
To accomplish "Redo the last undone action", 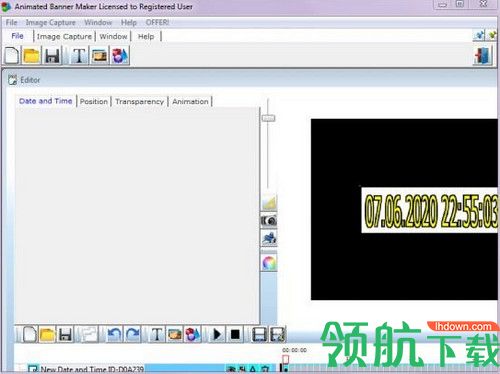I will pos(133,334).
